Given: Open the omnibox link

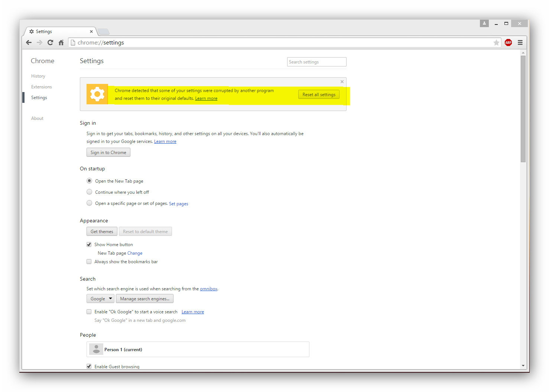Looking at the screenshot, I should (209, 289).
